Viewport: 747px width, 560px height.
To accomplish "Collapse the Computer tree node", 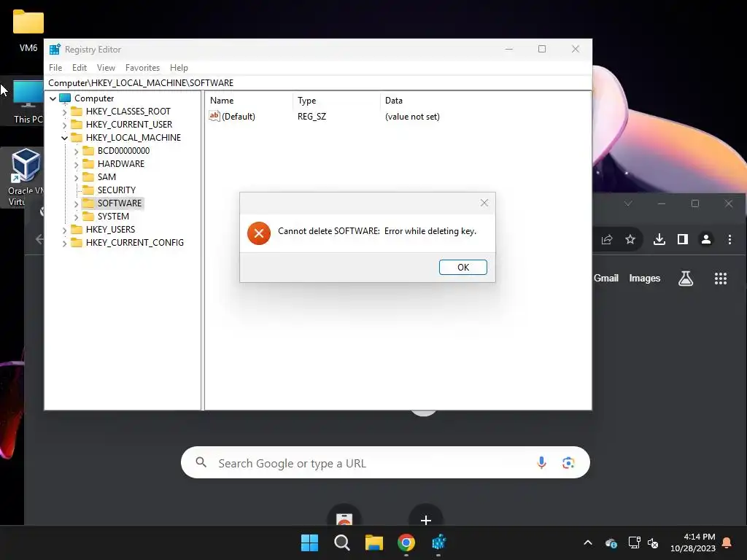I will coord(53,98).
